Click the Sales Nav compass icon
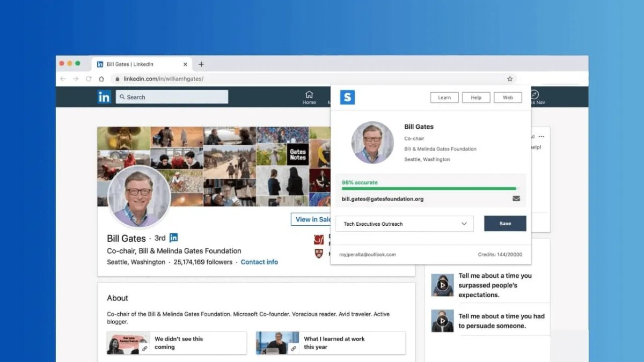 pyautogui.click(x=535, y=94)
